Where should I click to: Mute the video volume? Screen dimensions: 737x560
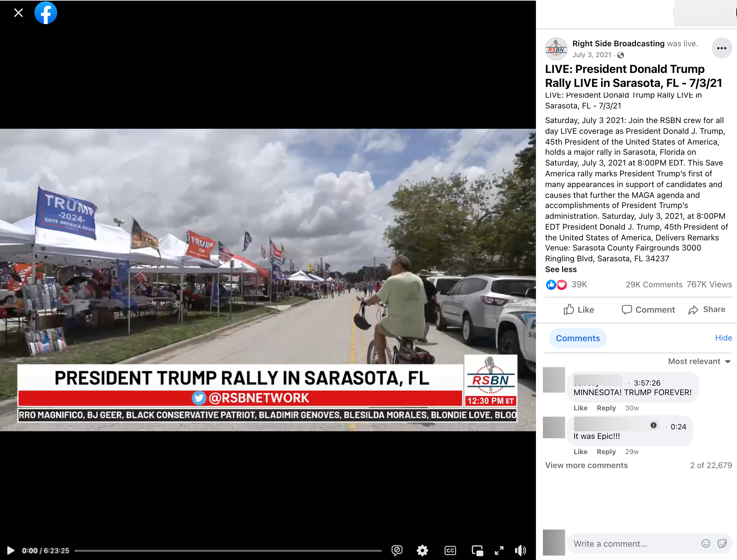click(x=520, y=550)
